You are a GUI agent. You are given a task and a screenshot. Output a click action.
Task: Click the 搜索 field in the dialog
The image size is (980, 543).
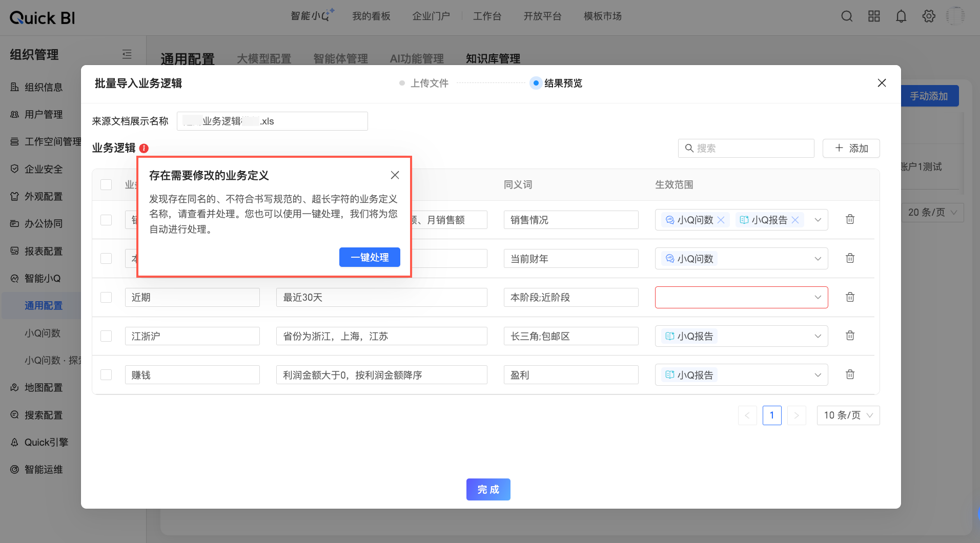746,148
